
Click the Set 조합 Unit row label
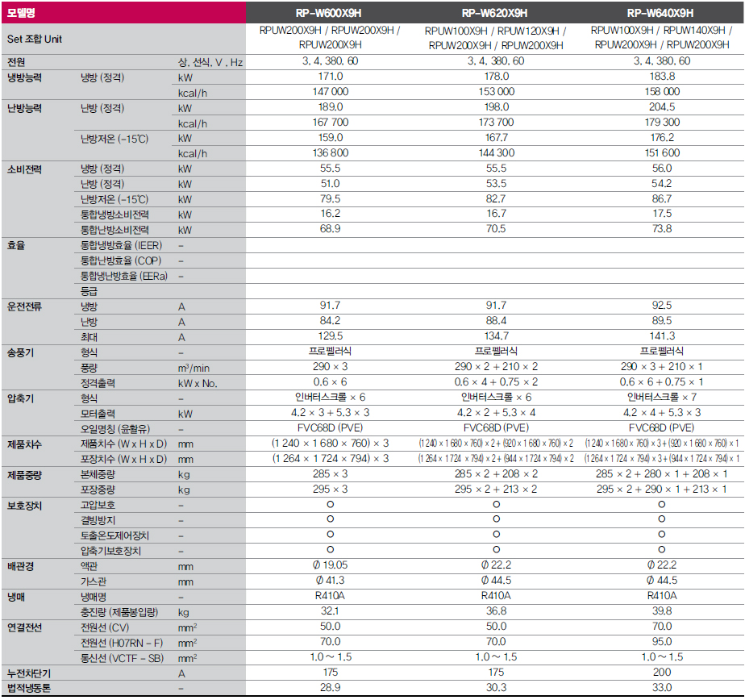tap(35, 39)
